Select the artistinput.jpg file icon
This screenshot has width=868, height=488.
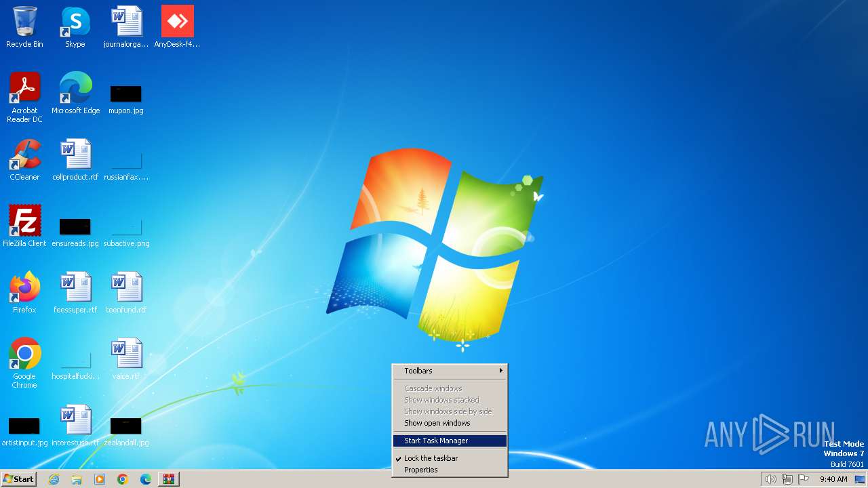[x=24, y=432]
